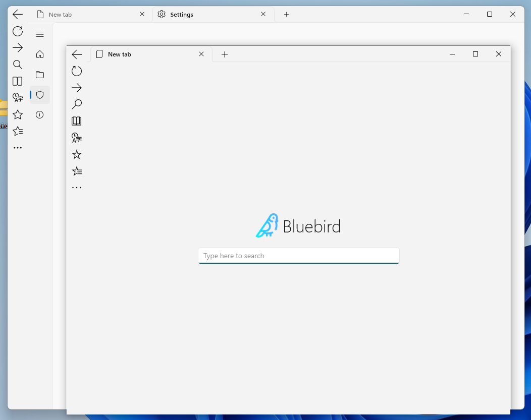This screenshot has width=531, height=420.
Task: Add the page to favorites with the star icon
Action: (x=77, y=154)
